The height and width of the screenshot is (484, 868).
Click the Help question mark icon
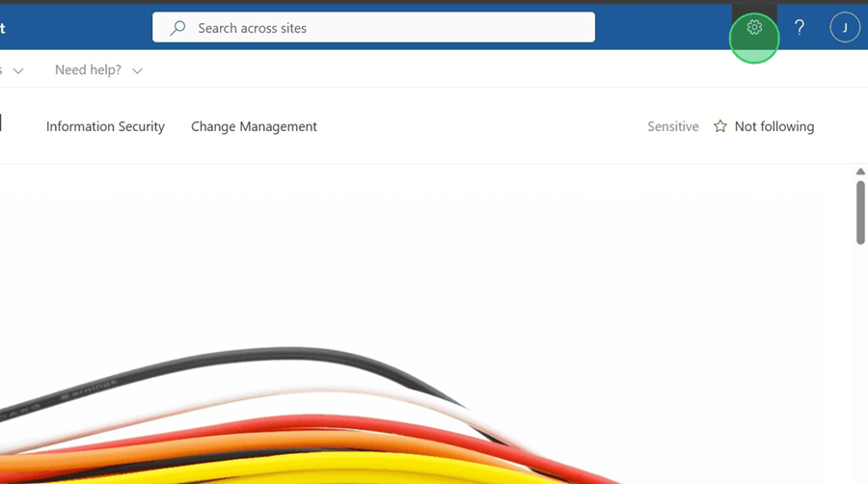[800, 28]
